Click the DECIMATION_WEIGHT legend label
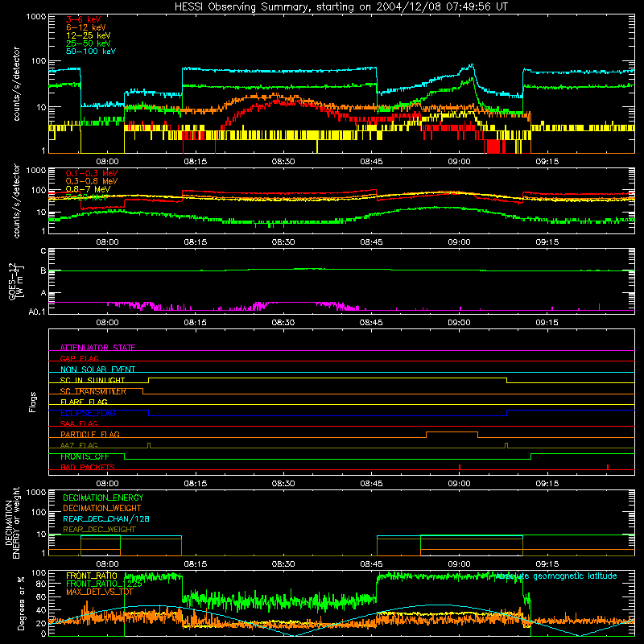Image resolution: width=644 pixels, height=644 pixels. tap(102, 508)
